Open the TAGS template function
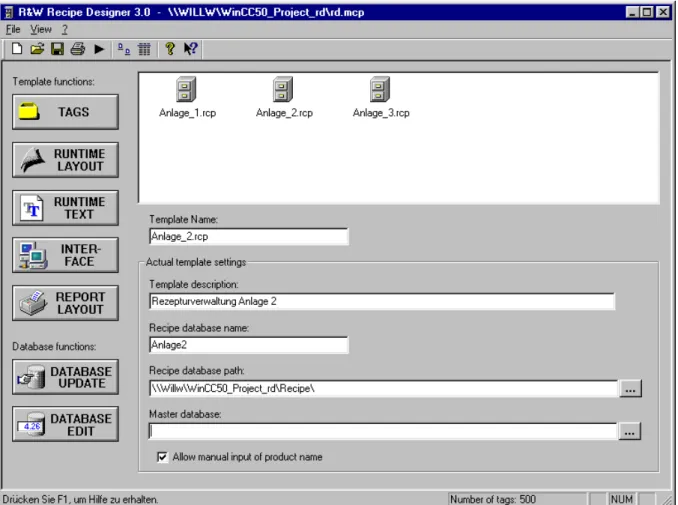The height and width of the screenshot is (505, 678). [65, 112]
